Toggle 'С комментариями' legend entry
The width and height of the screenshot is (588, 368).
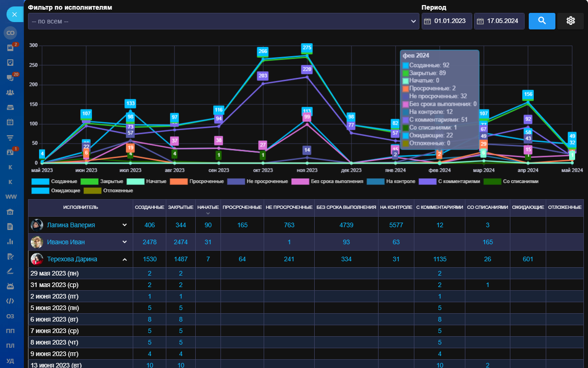(441, 182)
